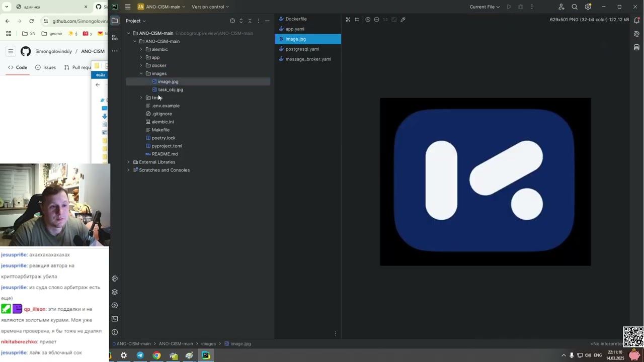Expand the app folder
Viewport: 644px width, 362px height.
click(141, 57)
